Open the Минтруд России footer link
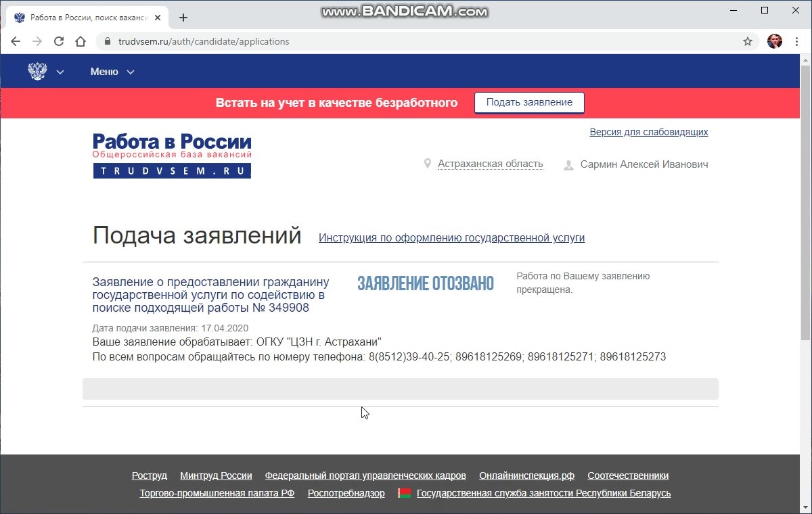812x514 pixels. click(x=216, y=475)
